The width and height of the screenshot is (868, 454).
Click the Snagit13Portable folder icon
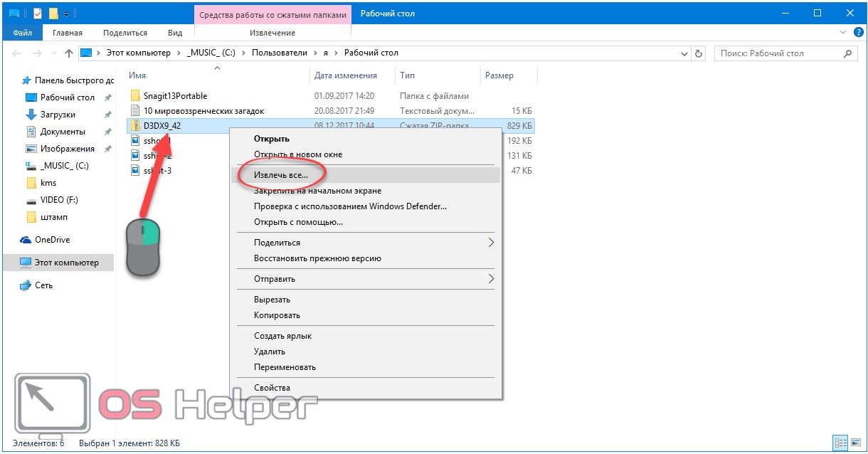[136, 96]
